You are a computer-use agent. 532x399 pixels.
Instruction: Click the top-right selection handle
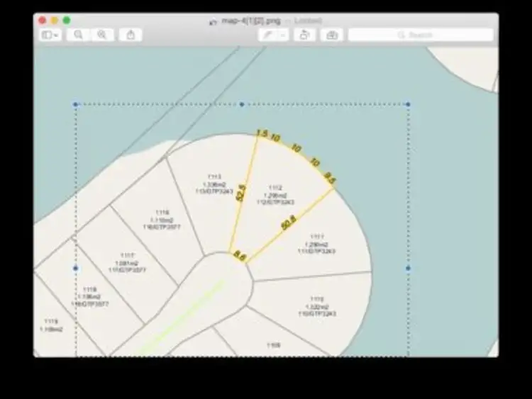408,104
